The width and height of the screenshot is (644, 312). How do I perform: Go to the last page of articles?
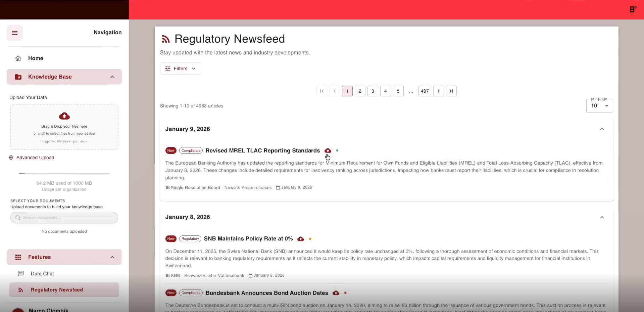click(x=451, y=91)
